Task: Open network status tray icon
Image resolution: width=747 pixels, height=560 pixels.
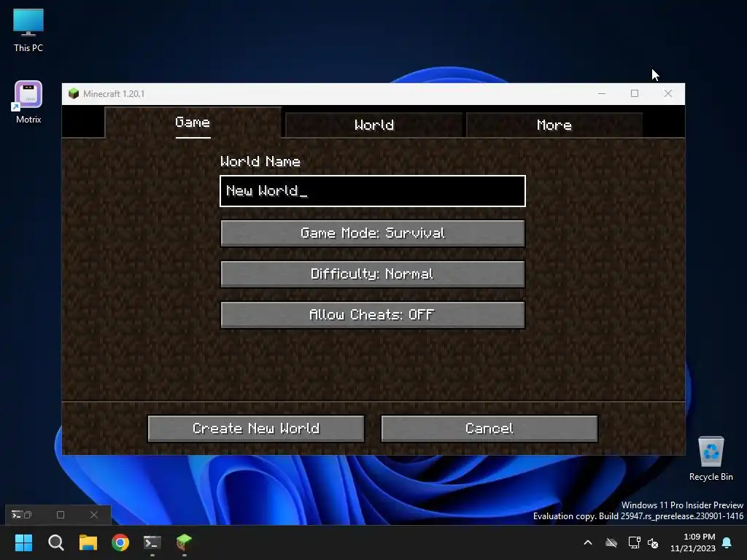Action: tap(634, 542)
